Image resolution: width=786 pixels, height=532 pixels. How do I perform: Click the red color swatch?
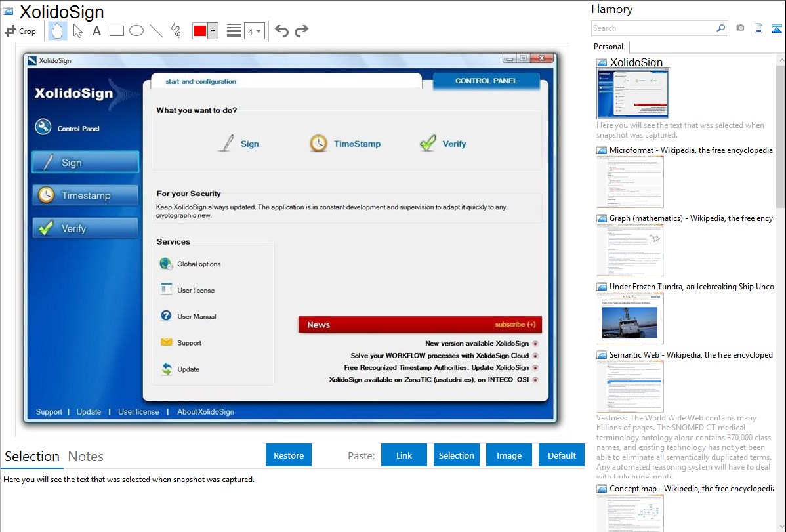(200, 31)
